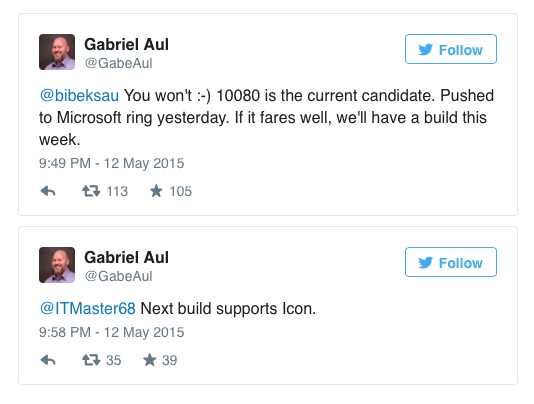Click the Twitter bird in first Follow button
The width and height of the screenshot is (534, 404).
[426, 50]
